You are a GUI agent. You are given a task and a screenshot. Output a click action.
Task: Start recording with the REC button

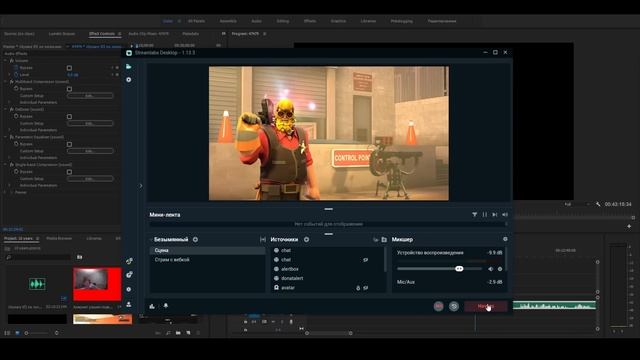[438, 306]
